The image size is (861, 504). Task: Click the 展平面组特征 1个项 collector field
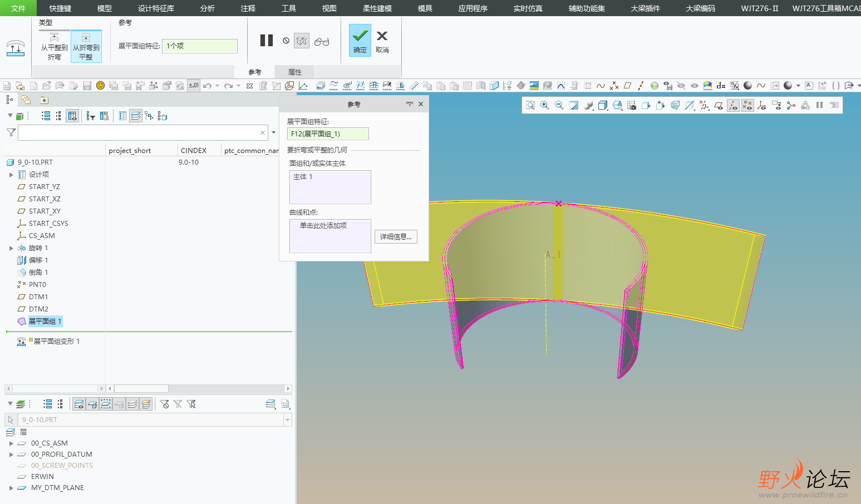(x=200, y=46)
